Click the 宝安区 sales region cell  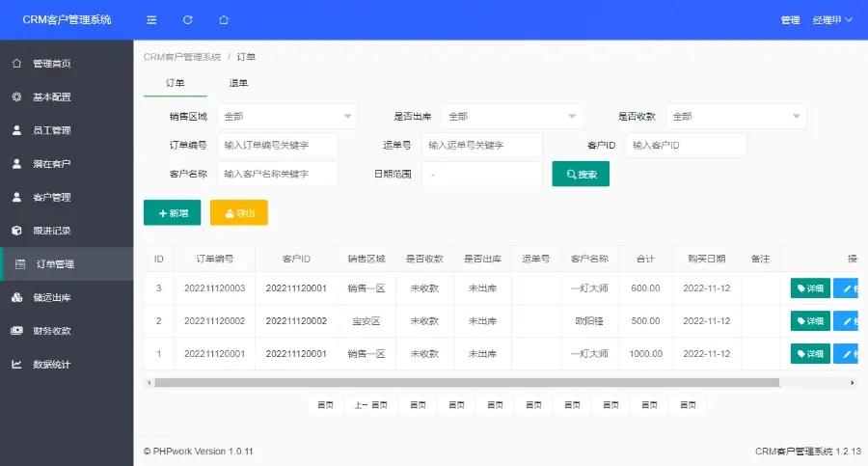[x=366, y=321]
